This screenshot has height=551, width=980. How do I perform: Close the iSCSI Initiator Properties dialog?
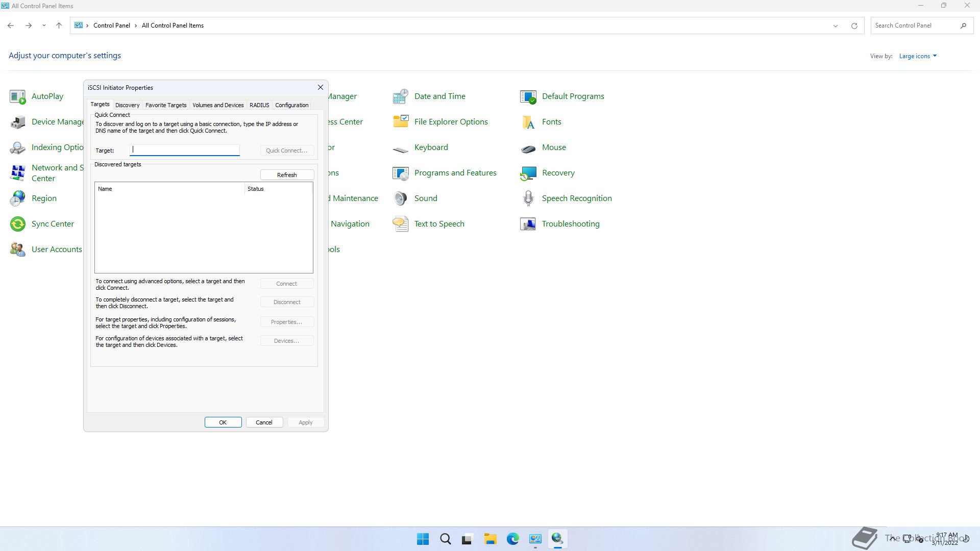click(321, 88)
